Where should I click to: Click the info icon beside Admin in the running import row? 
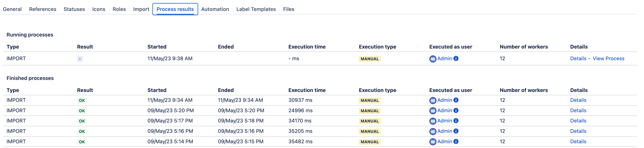[456, 59]
